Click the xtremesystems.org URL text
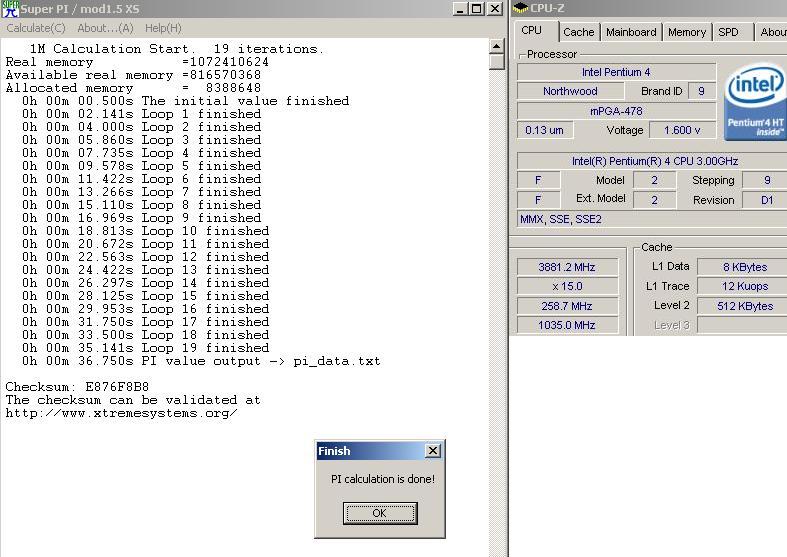The image size is (787, 557). [121, 413]
